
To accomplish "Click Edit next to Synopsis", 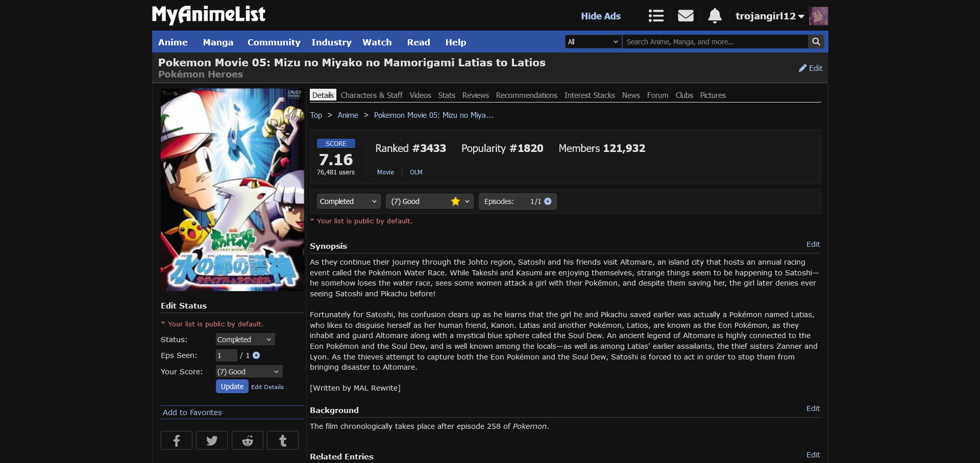I will tap(813, 244).
